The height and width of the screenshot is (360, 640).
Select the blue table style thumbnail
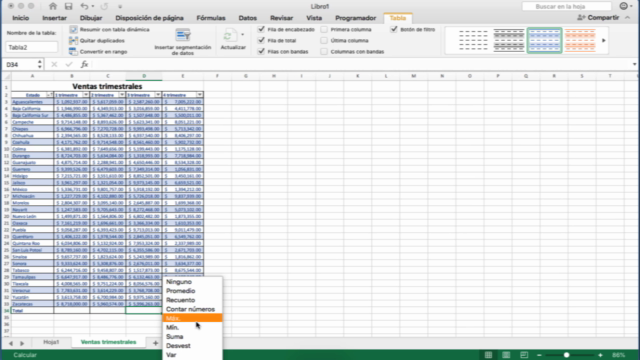click(x=544, y=40)
